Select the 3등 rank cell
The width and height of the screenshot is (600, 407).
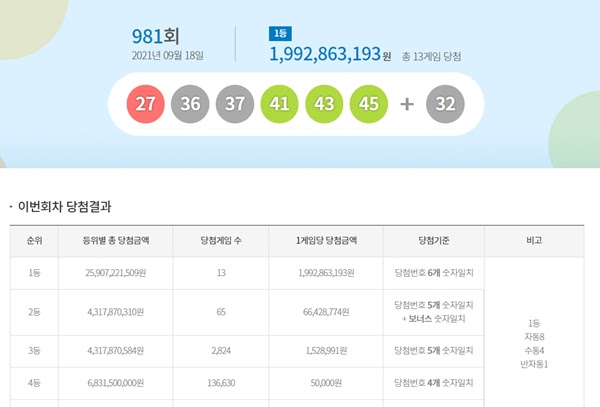coord(34,351)
